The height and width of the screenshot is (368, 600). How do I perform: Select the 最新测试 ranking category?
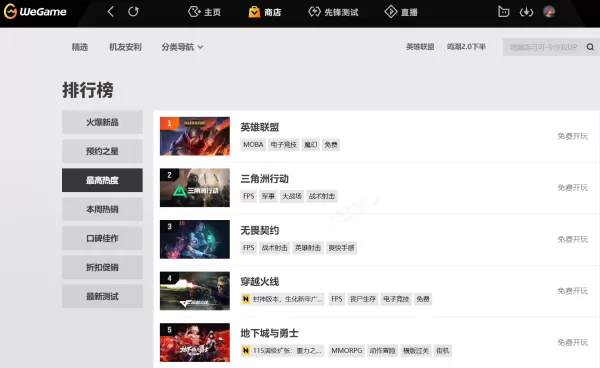(x=102, y=296)
